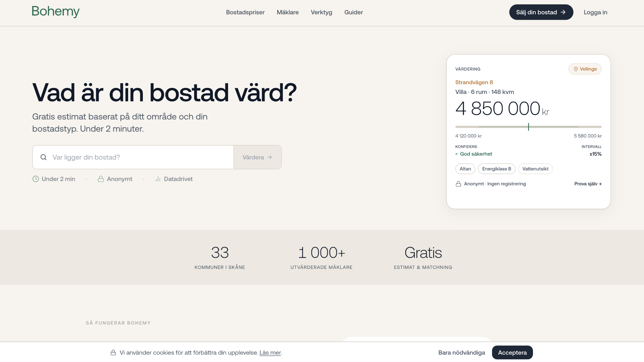644x362 pixels.
Task: Click the God säkerhet confidence label
Action: [x=476, y=154]
